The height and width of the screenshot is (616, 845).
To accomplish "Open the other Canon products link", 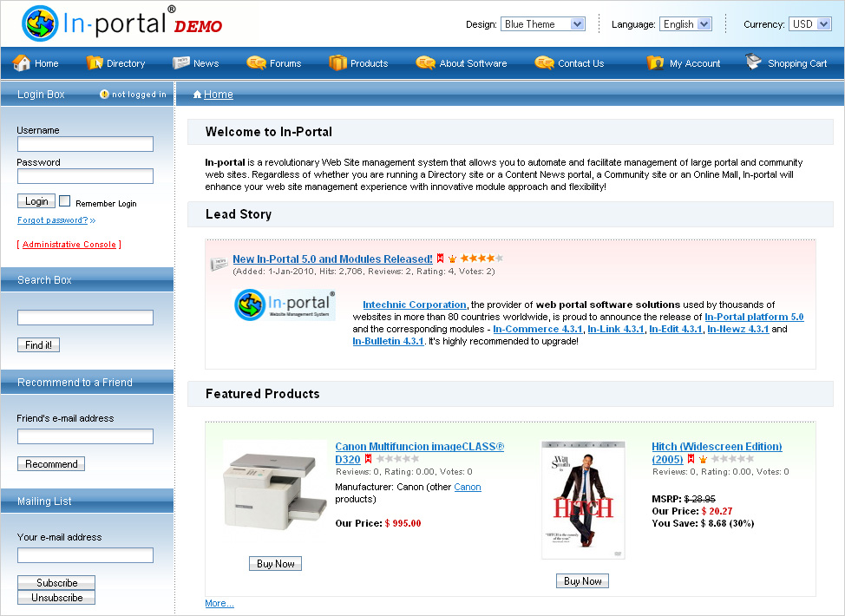I will pyautogui.click(x=468, y=487).
